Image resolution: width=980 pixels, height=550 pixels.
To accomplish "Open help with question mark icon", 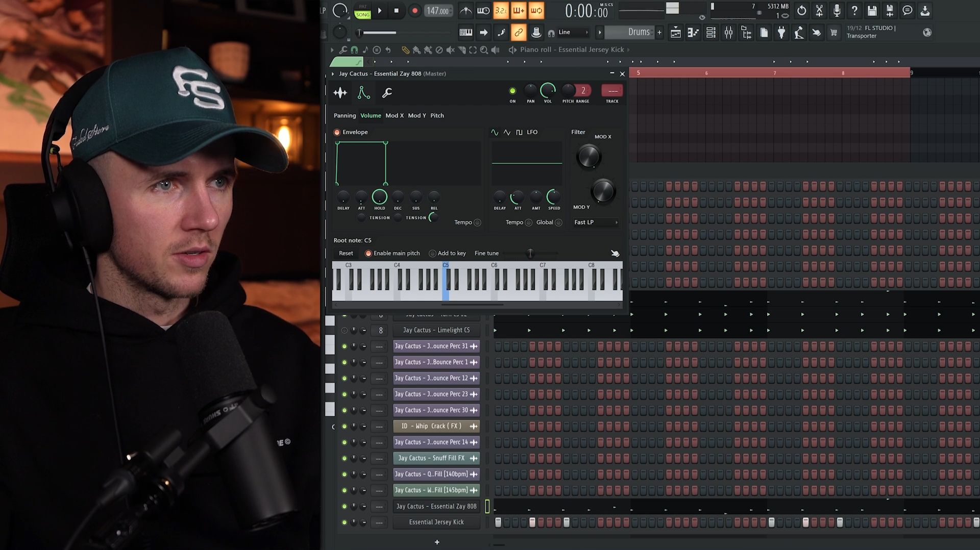I will [x=854, y=10].
